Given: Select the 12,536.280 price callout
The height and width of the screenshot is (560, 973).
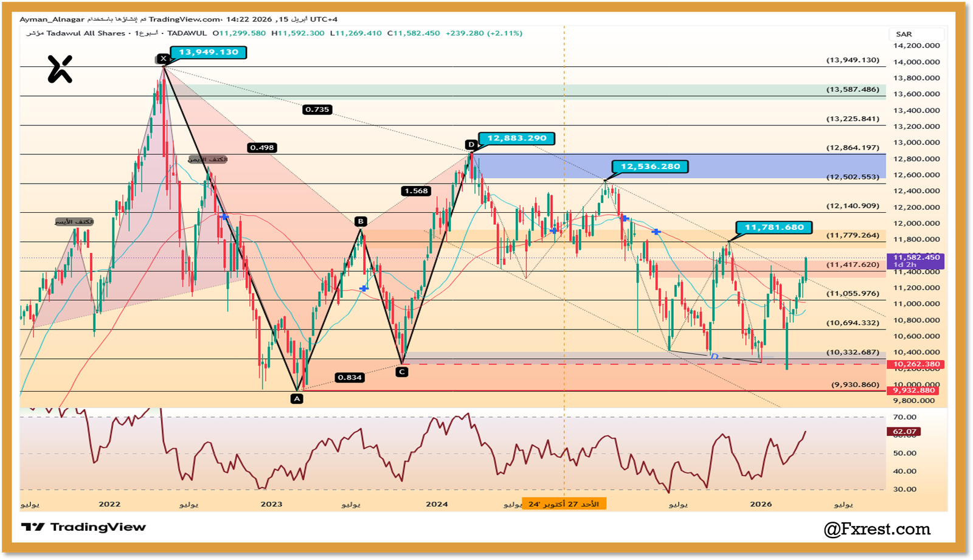Looking at the screenshot, I should click(650, 167).
